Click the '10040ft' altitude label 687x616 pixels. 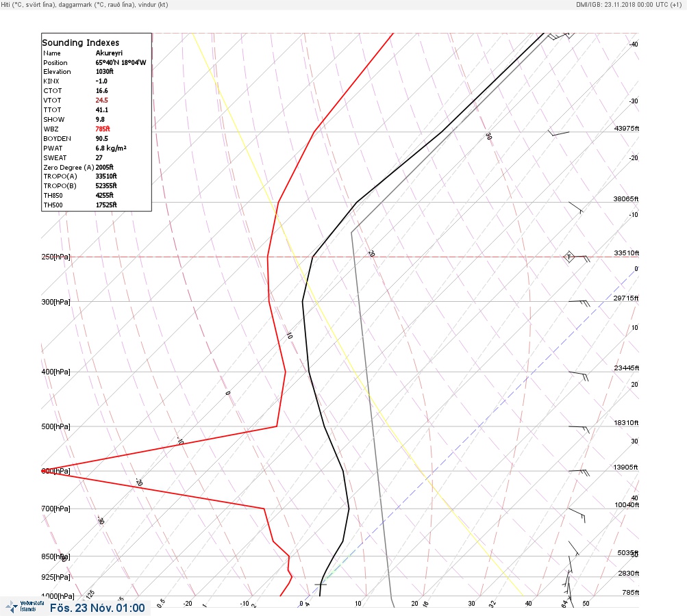[x=627, y=505]
